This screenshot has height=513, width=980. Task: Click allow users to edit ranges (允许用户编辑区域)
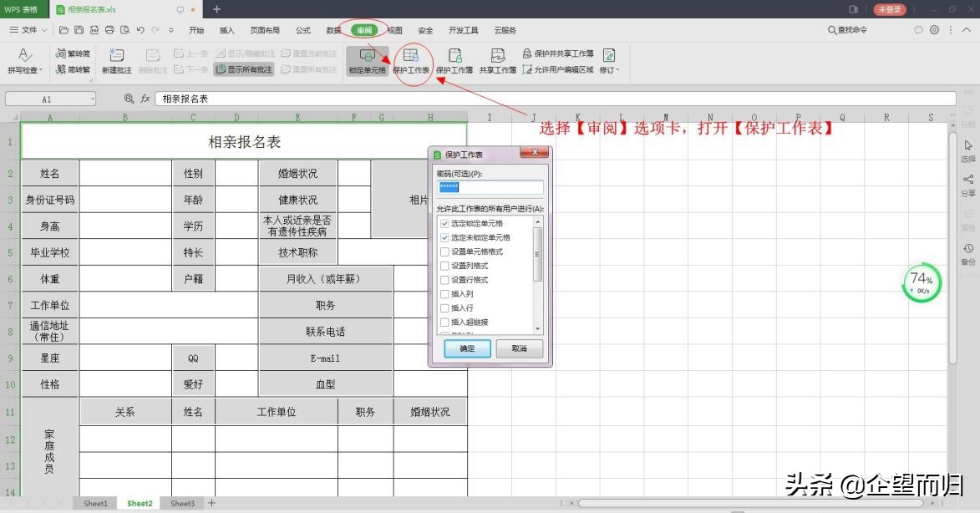tap(558, 69)
